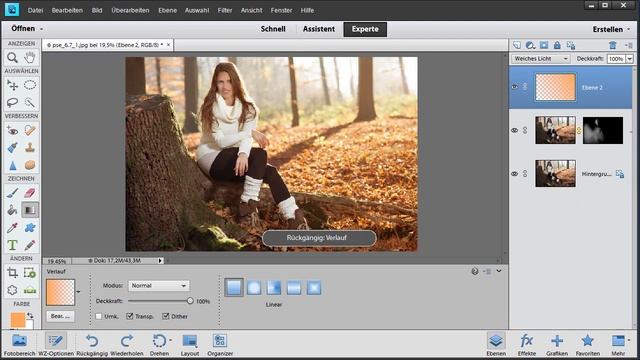Choose the Linear gradient type

click(x=234, y=288)
